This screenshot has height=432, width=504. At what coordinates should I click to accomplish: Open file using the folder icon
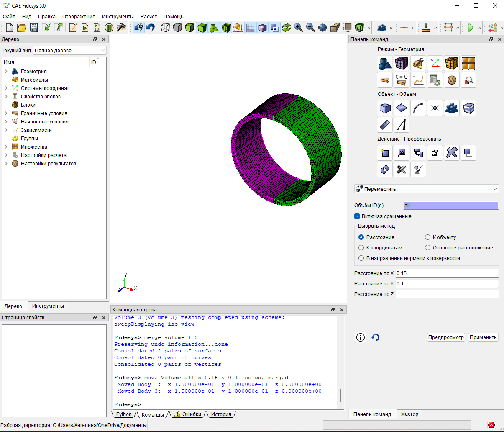[x=22, y=28]
